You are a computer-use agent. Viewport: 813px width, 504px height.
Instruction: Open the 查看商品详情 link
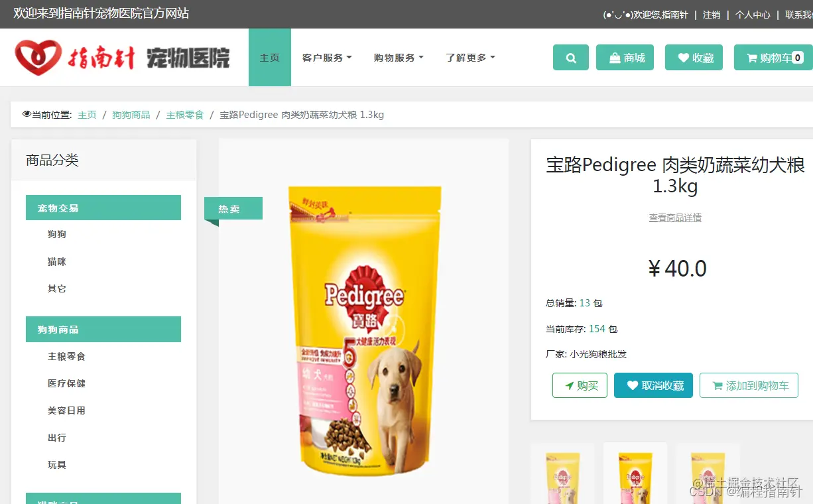pyautogui.click(x=675, y=218)
